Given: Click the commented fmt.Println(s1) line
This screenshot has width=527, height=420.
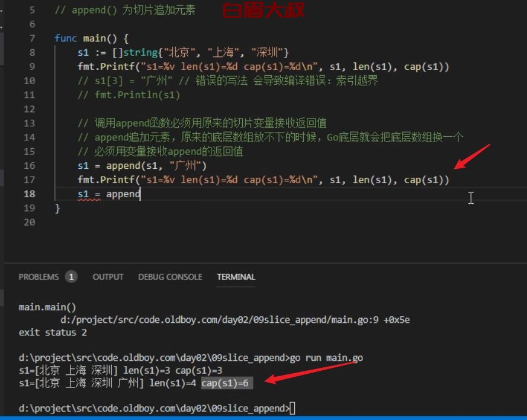Looking at the screenshot, I should (x=128, y=95).
